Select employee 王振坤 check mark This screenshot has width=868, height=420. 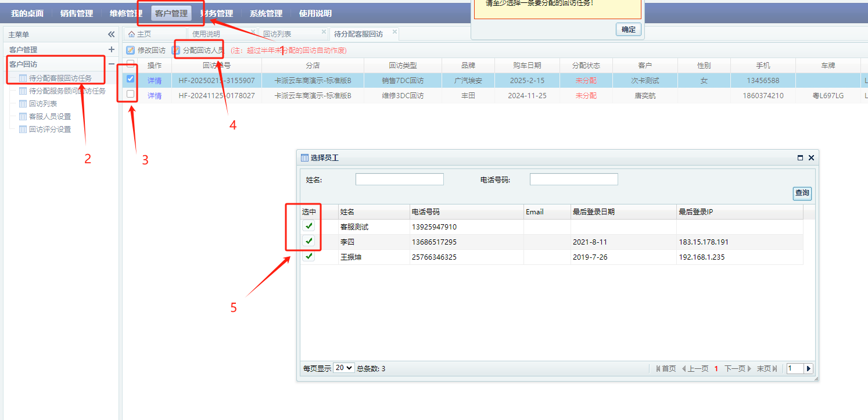[x=309, y=256]
